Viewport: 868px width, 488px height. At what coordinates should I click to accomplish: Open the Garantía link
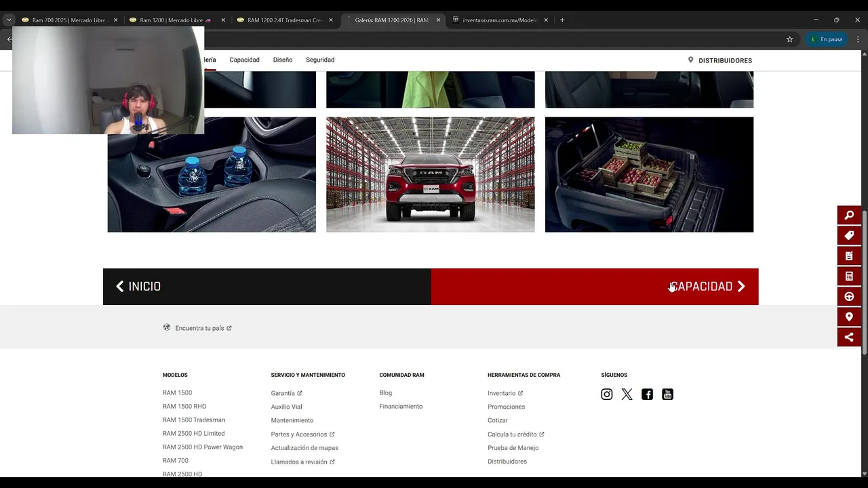(x=286, y=393)
